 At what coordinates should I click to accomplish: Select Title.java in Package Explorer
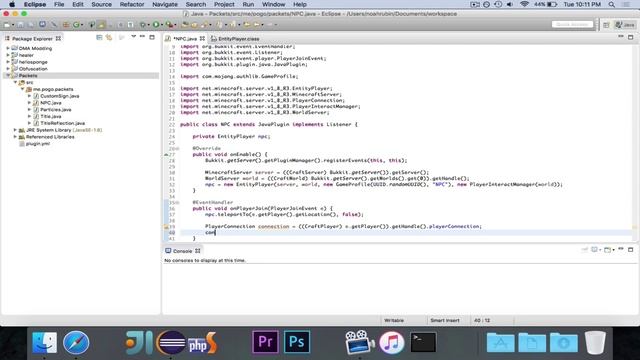pyautogui.click(x=51, y=116)
